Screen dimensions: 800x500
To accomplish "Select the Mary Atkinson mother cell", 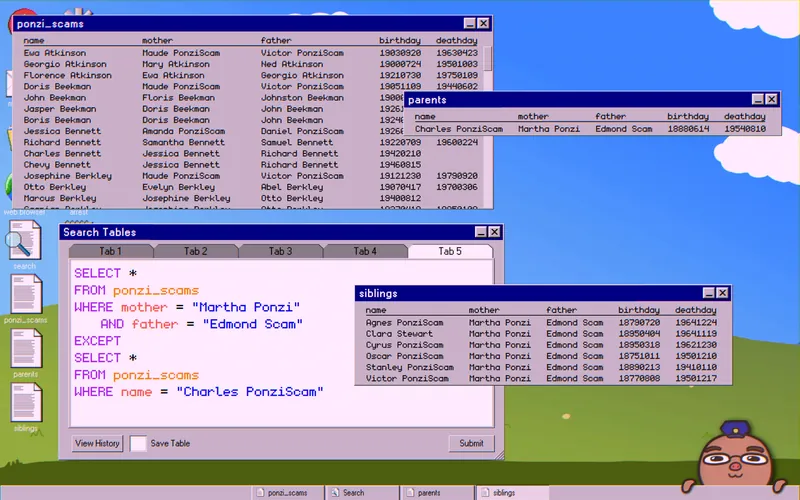I will click(176, 64).
